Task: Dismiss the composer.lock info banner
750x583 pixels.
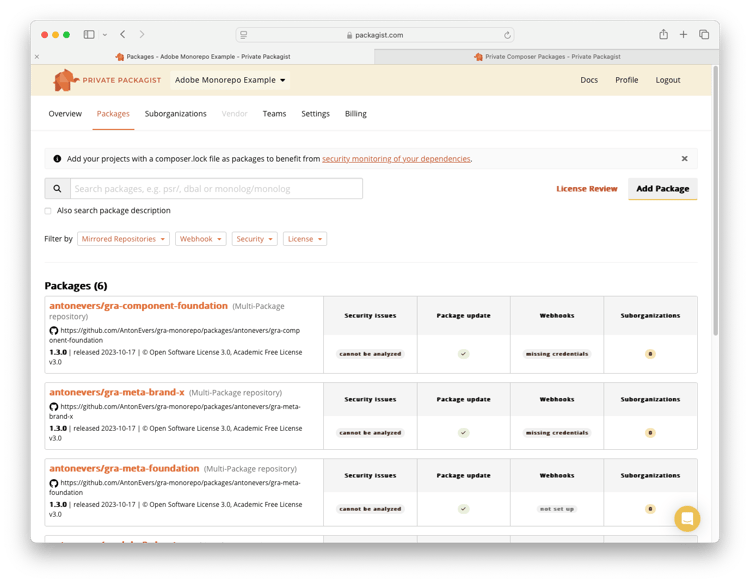Action: point(684,159)
